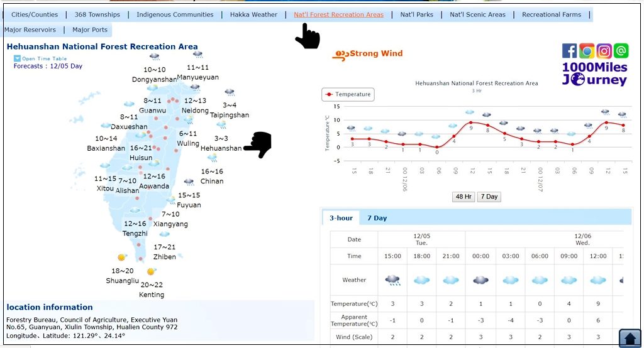Click the 06:00 chart point valued 0
Screen dimensions: 644x348
[437, 147]
